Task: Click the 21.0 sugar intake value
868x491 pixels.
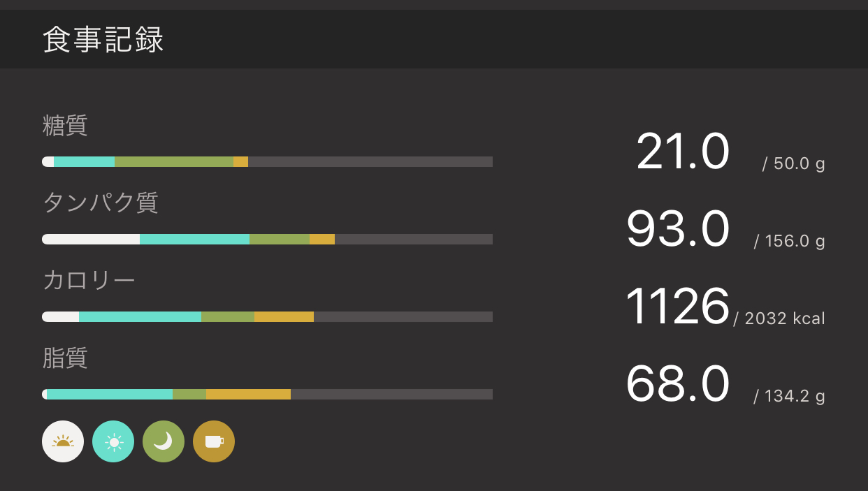Action: pyautogui.click(x=682, y=152)
